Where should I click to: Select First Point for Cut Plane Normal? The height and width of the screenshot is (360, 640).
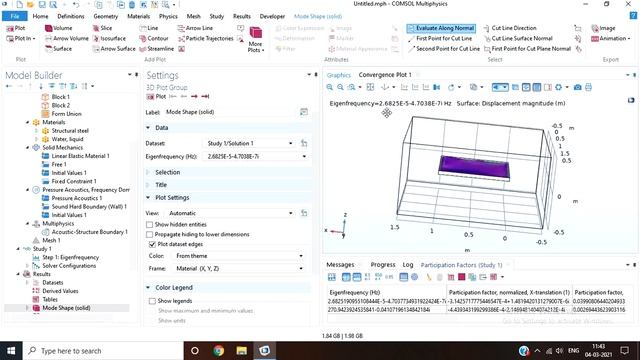527,49
